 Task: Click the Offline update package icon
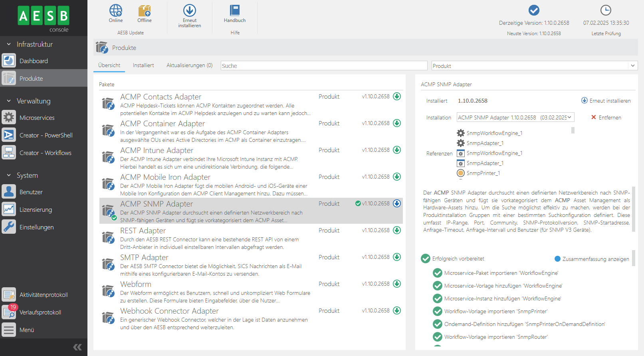point(145,10)
